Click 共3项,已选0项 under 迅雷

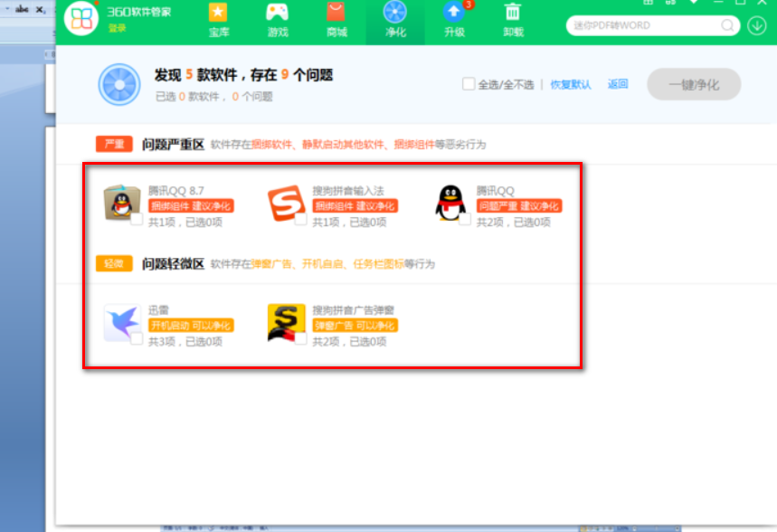[x=185, y=342]
